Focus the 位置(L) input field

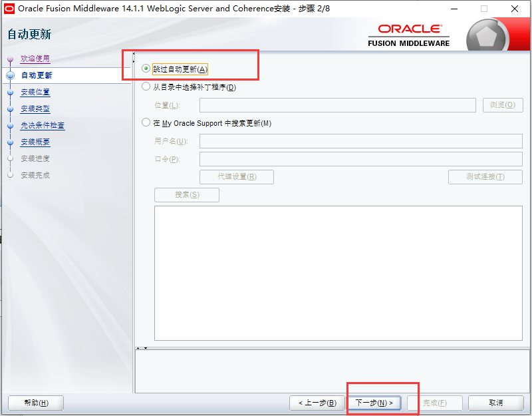pyautogui.click(x=338, y=105)
